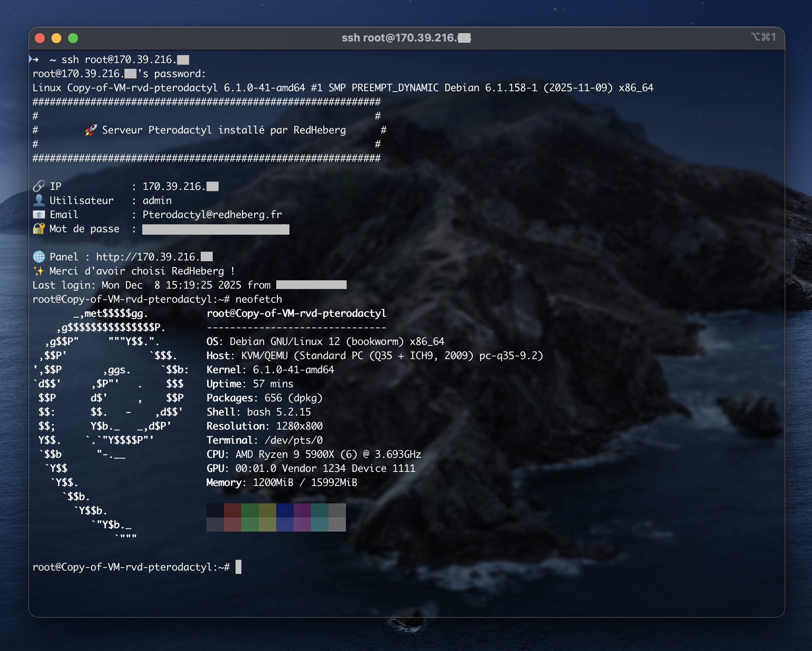
Task: Click the red close window button
Action: click(x=40, y=38)
